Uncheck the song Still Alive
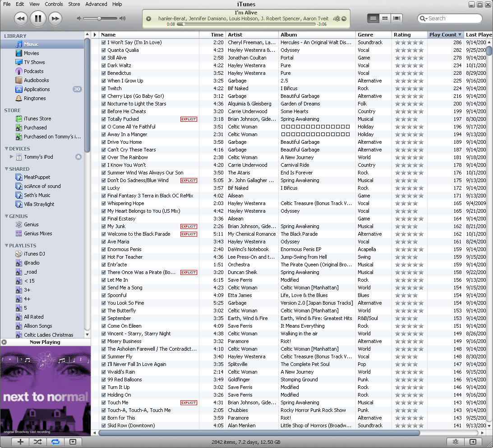Screen dimensions: 493x448 coord(103,58)
